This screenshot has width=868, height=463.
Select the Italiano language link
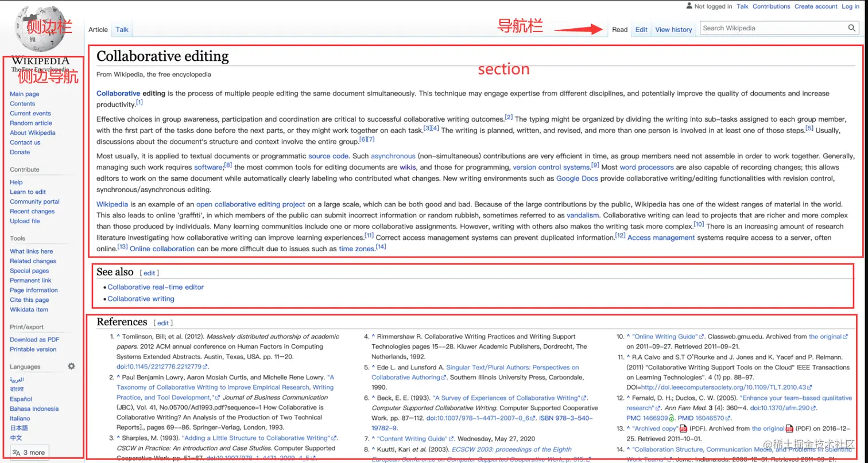tap(20, 419)
